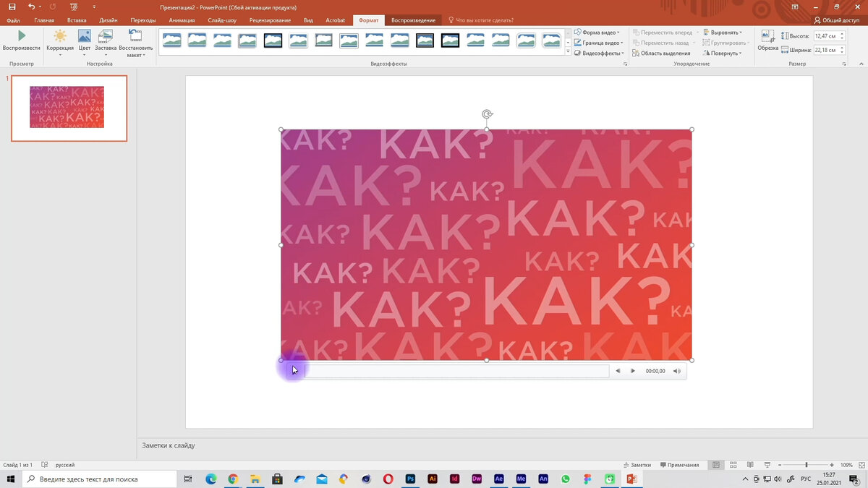Viewport: 868px width, 488px height.
Task: Open the Цвет video color menu
Action: click(85, 42)
